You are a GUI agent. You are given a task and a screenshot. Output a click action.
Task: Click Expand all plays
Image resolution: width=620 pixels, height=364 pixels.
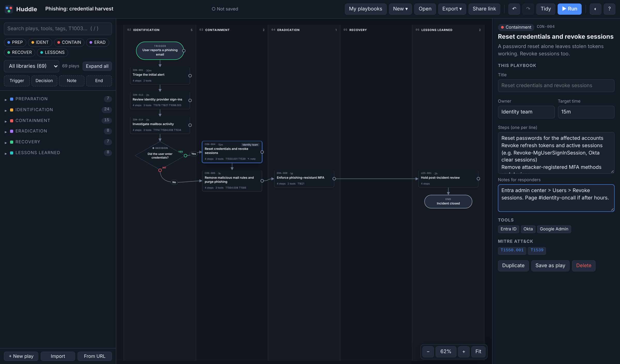tap(97, 66)
